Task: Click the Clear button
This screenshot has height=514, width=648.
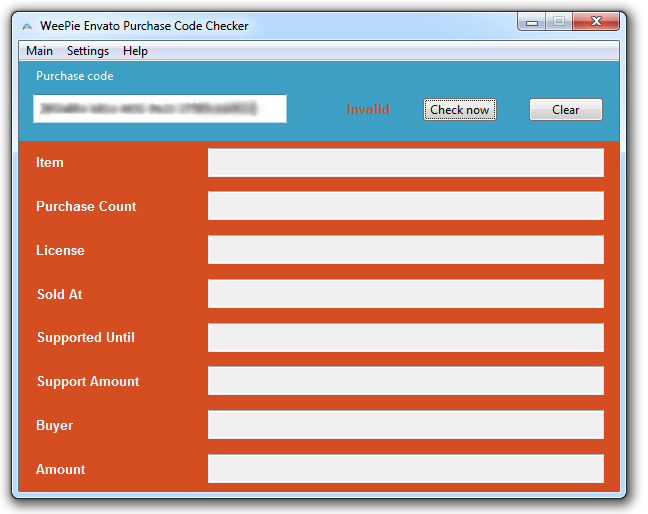Action: (x=566, y=109)
